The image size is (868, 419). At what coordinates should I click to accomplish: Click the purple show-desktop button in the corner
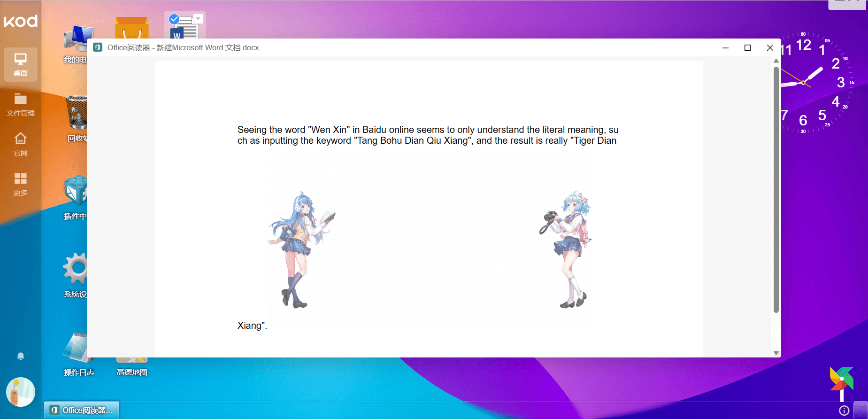click(860, 410)
